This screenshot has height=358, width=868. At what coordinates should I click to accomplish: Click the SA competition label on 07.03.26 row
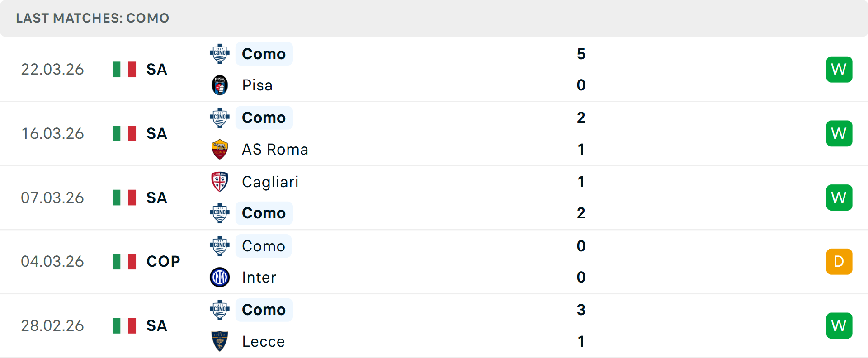(x=156, y=198)
